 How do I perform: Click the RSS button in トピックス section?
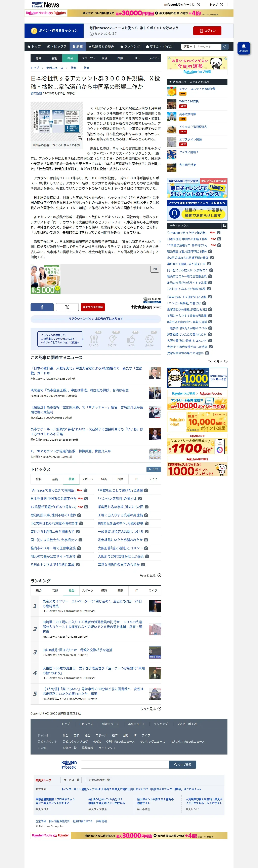(153, 469)
